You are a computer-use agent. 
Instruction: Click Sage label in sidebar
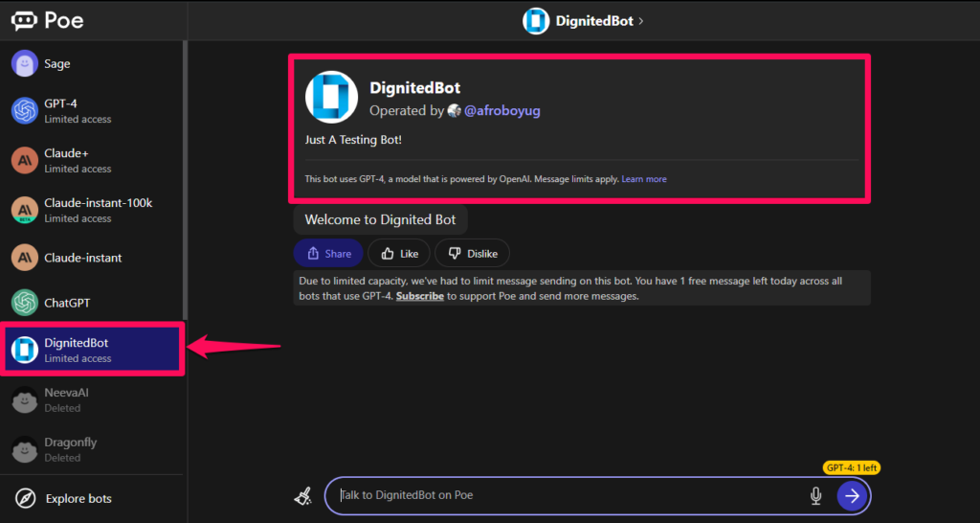56,64
